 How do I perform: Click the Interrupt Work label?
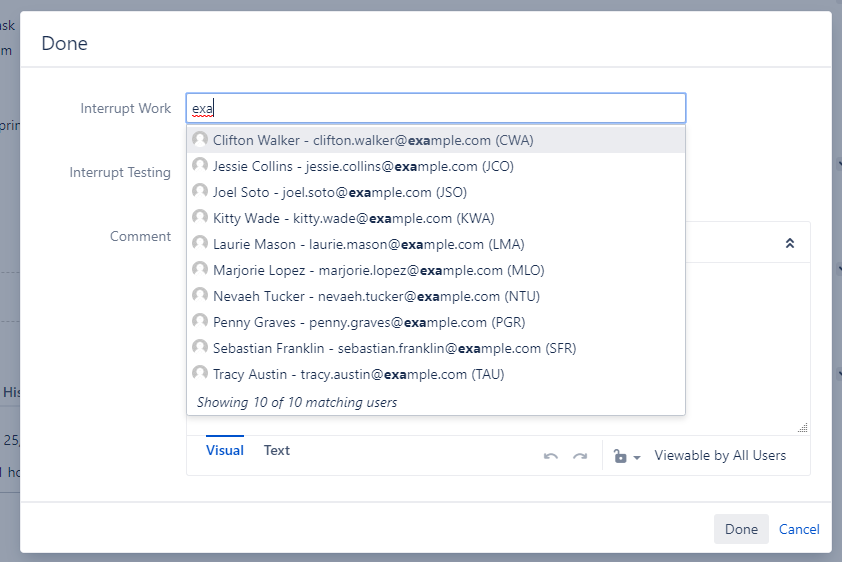tap(126, 108)
